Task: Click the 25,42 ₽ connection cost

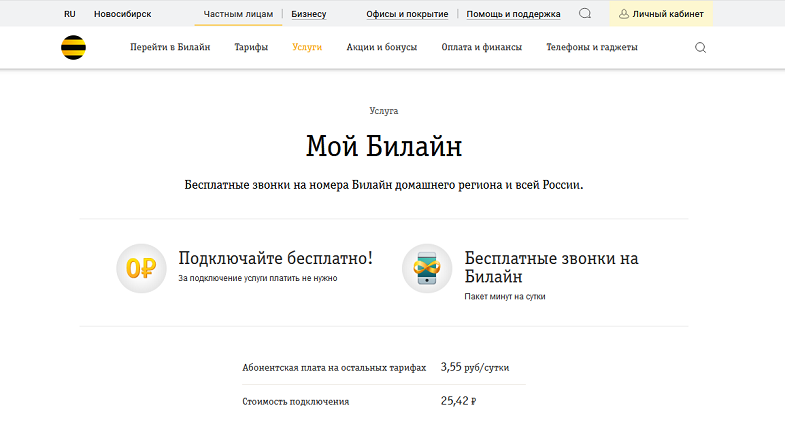Action: click(458, 401)
